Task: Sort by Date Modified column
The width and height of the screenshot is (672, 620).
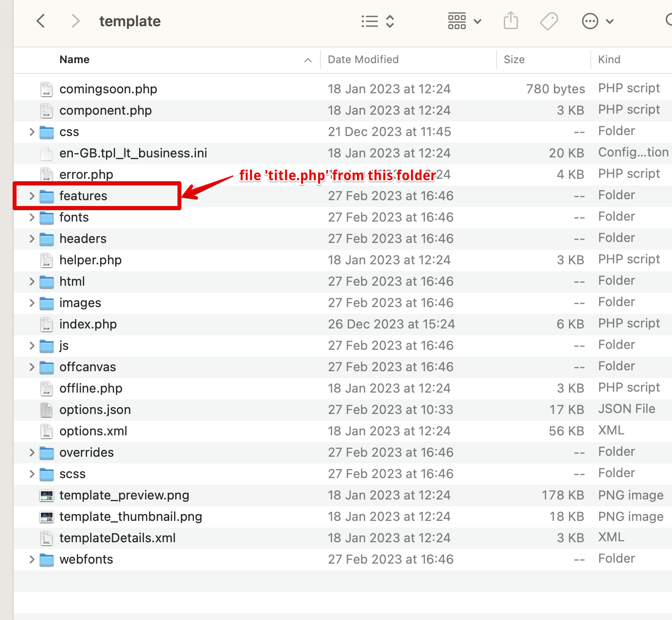Action: pyautogui.click(x=363, y=60)
